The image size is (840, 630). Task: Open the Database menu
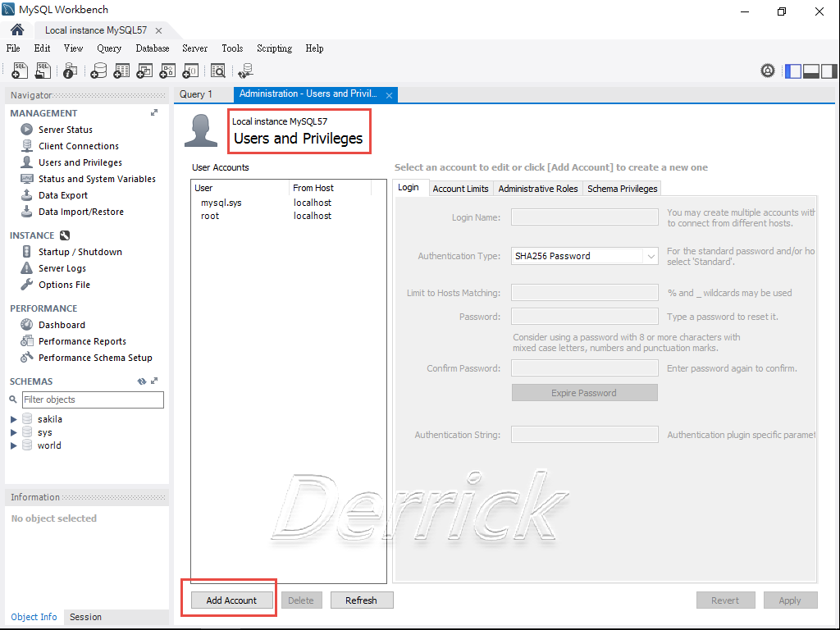[x=153, y=48]
